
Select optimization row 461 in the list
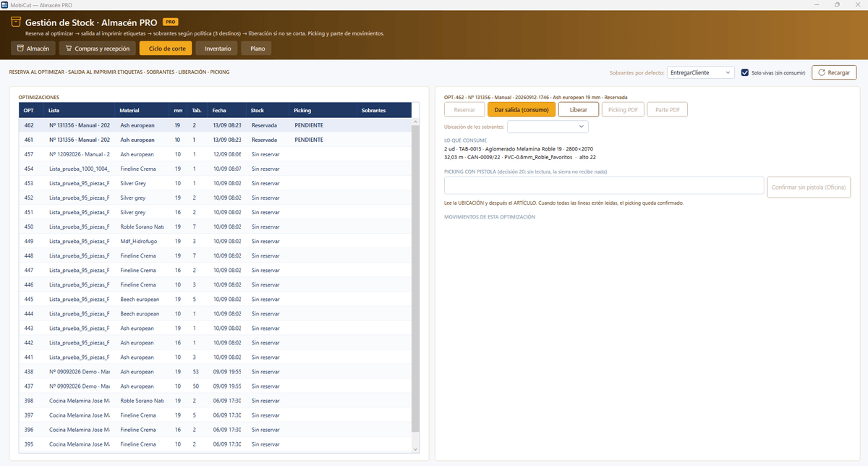215,140
